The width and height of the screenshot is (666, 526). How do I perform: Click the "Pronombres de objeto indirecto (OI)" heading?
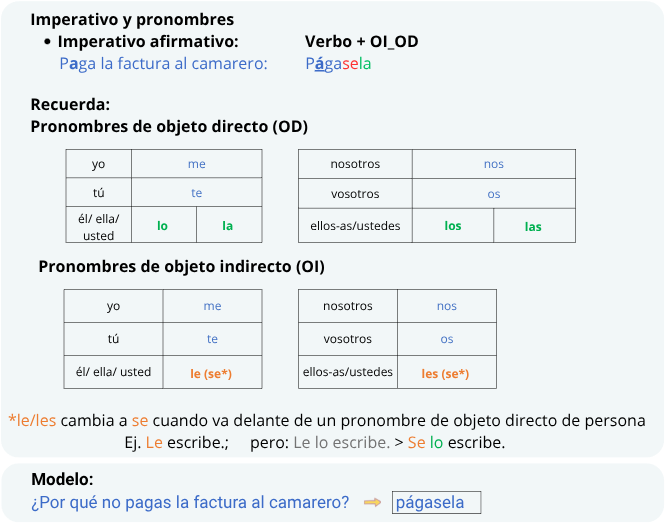[x=181, y=267]
